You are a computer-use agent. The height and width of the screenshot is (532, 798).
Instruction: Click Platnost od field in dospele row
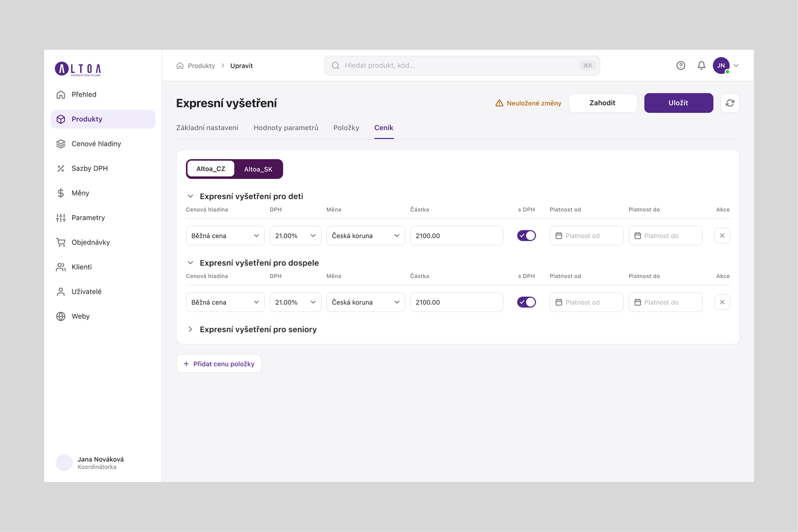coord(586,302)
